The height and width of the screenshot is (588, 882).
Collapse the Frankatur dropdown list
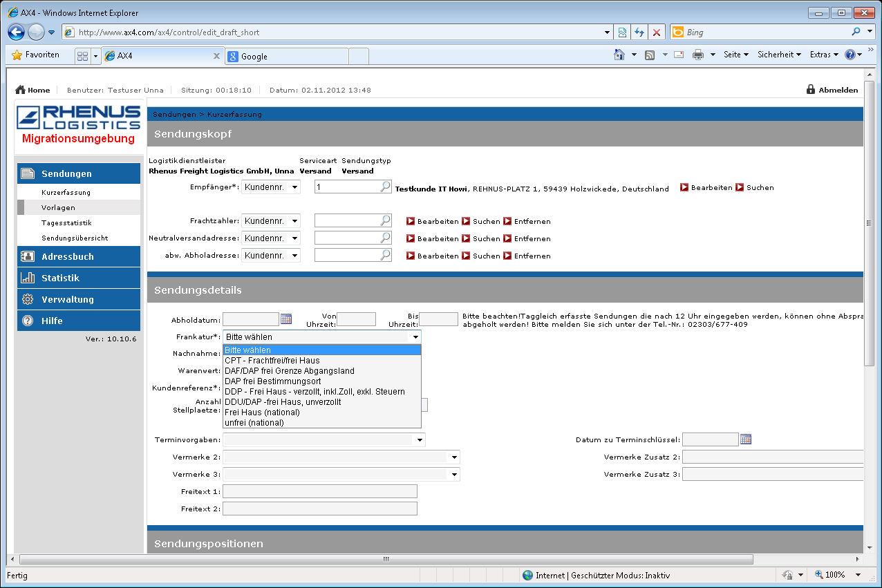415,337
